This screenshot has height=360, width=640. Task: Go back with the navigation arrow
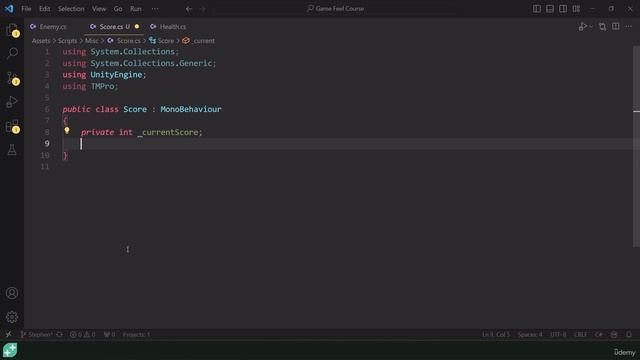click(189, 9)
